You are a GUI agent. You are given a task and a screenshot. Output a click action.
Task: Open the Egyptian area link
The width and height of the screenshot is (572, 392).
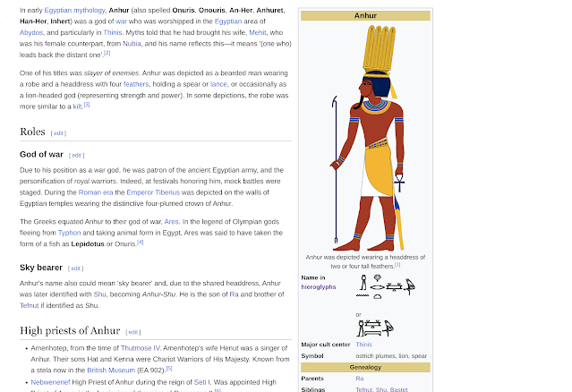coord(228,21)
